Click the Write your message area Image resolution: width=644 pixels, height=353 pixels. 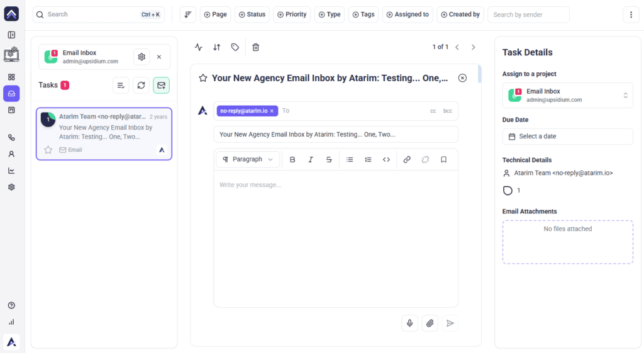coord(336,238)
